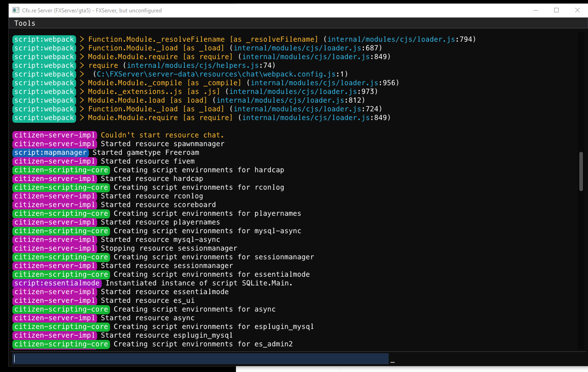Click the text "Started resource spawnmanager"
This screenshot has height=372, width=588.
[163, 144]
